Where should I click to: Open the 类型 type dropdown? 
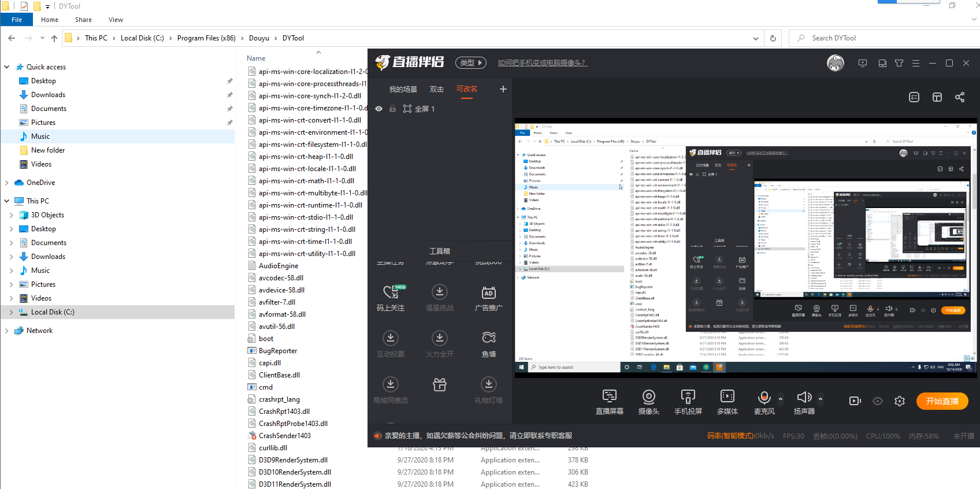471,63
